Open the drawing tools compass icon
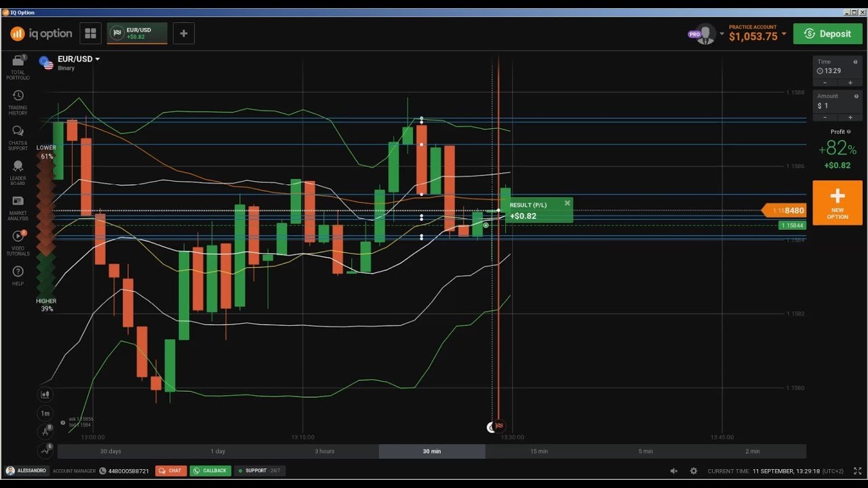 (45, 431)
